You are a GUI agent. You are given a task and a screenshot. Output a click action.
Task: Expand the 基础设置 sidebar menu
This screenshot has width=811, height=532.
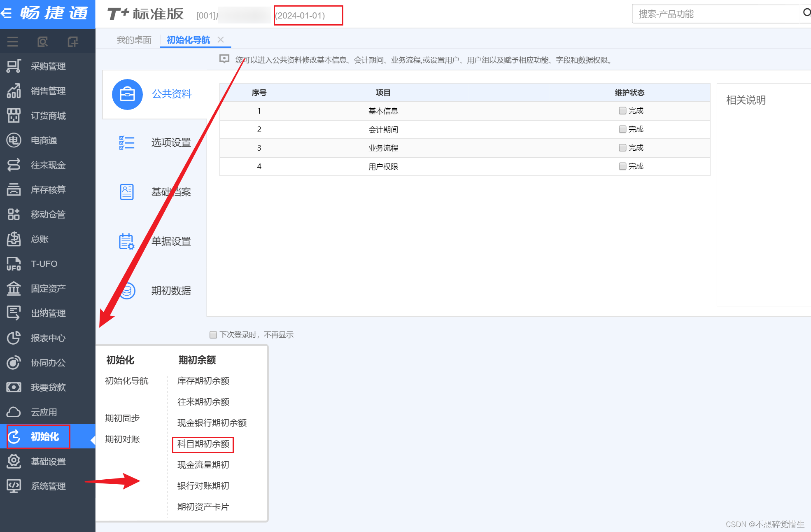pos(48,462)
